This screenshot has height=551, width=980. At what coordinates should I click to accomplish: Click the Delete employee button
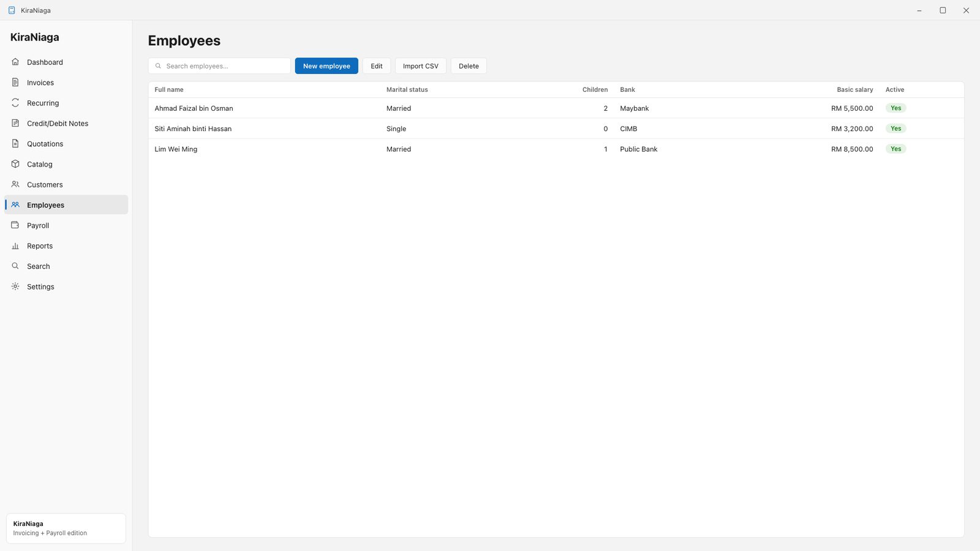click(x=469, y=66)
